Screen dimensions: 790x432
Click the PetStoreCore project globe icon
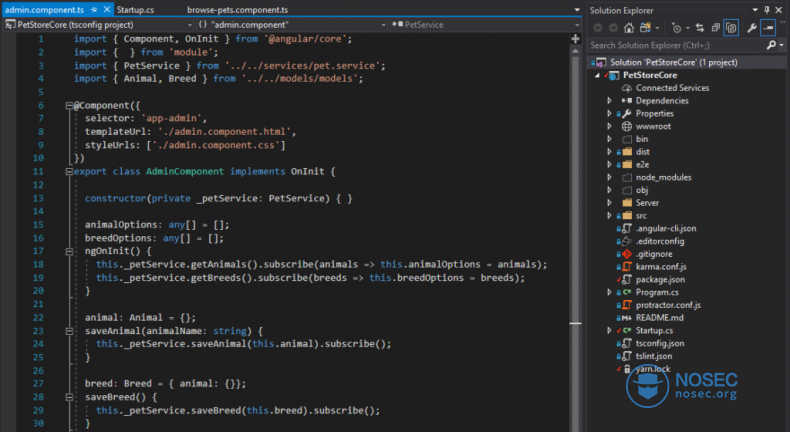pos(614,76)
